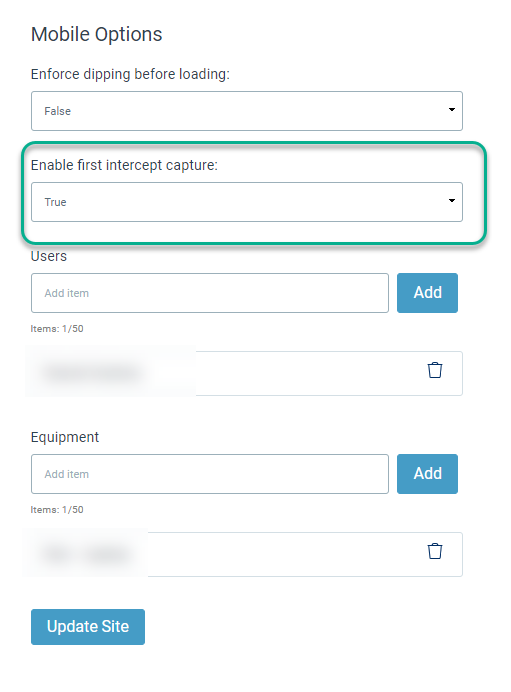This screenshot has height=692, width=511.
Task: Delete the Equipment entry with trash icon
Action: click(x=435, y=551)
